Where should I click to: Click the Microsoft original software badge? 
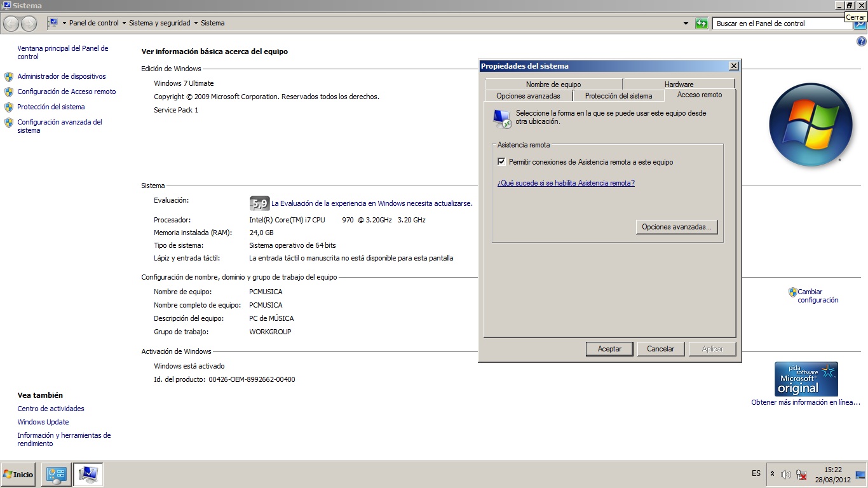pyautogui.click(x=806, y=379)
